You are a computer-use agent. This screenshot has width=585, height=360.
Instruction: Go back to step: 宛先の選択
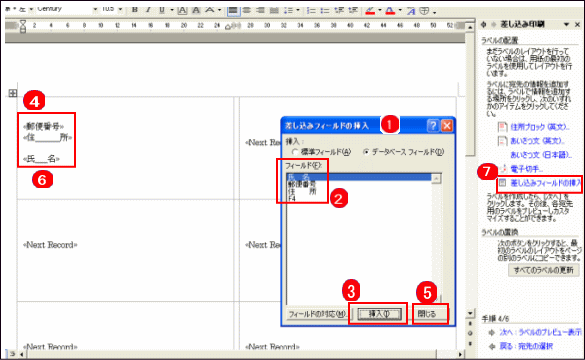tap(526, 346)
